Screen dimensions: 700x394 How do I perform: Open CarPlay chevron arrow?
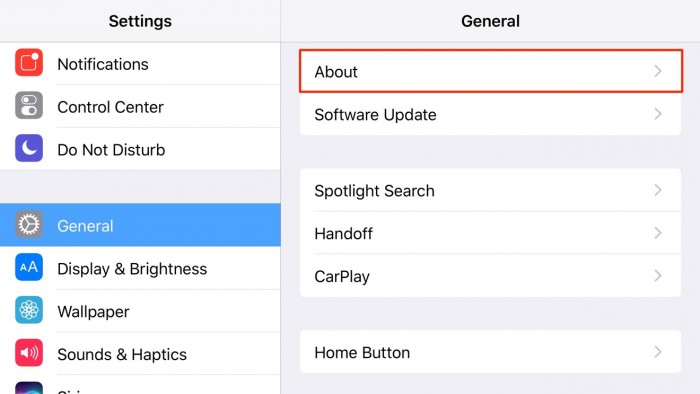coord(658,276)
